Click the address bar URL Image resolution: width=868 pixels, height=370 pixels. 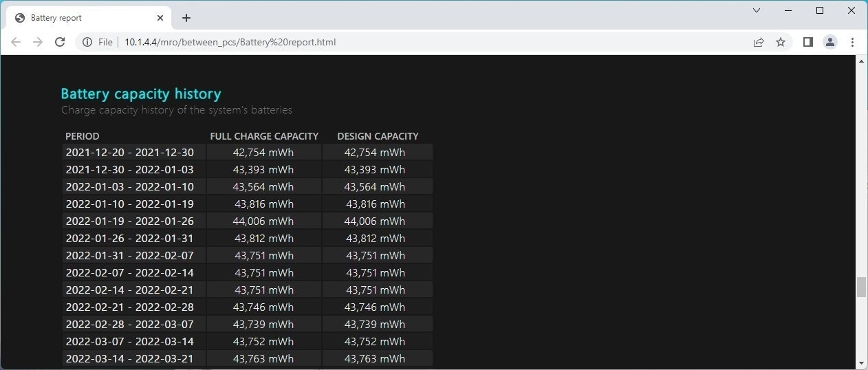tap(230, 42)
